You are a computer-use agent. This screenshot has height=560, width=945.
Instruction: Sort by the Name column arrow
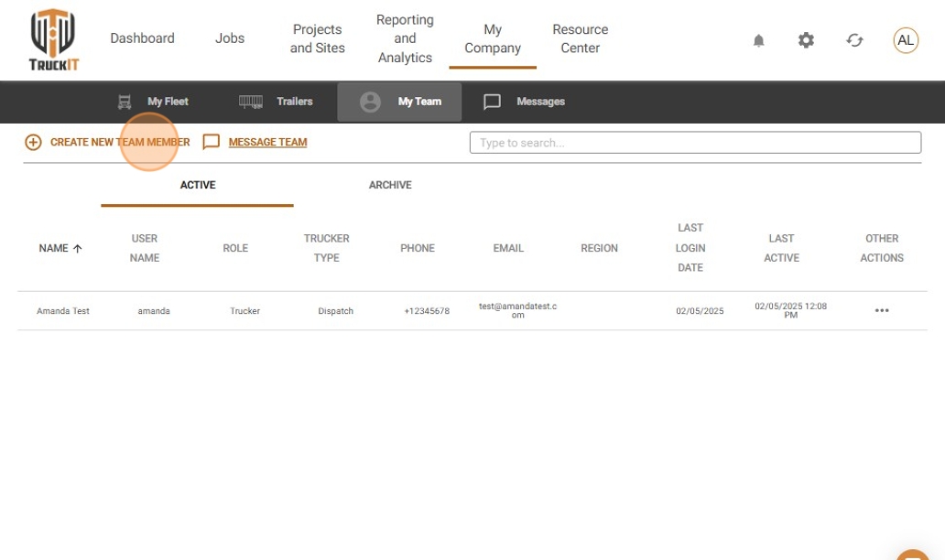tap(77, 248)
